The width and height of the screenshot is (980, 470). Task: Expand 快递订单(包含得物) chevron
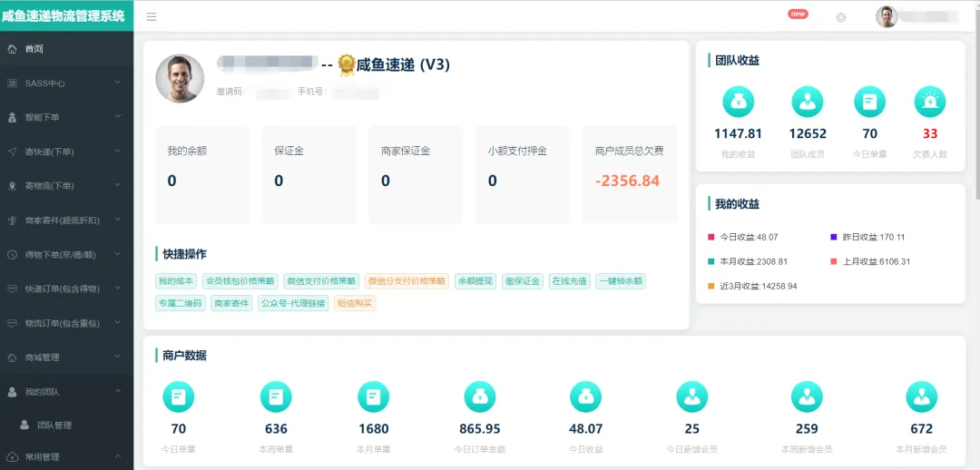click(118, 289)
